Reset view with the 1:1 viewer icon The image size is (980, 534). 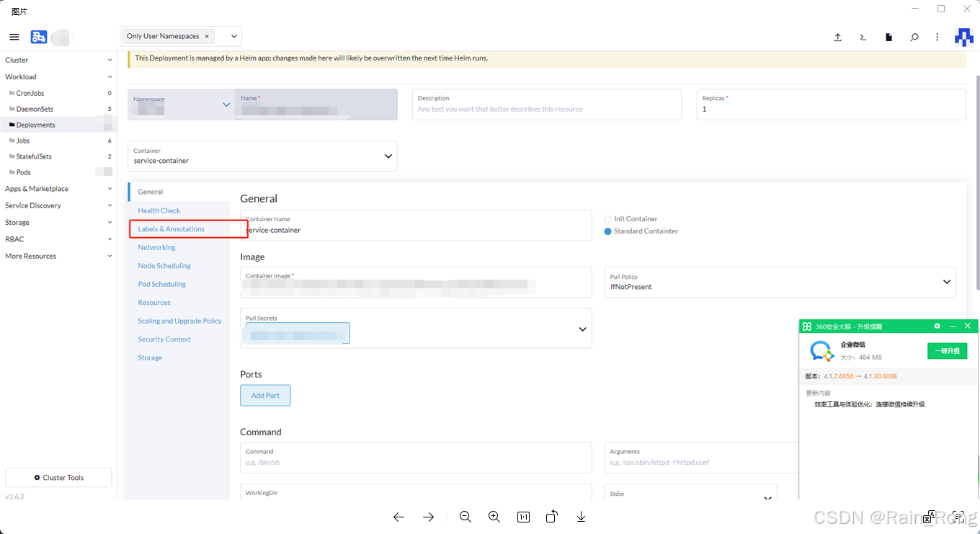coord(523,517)
